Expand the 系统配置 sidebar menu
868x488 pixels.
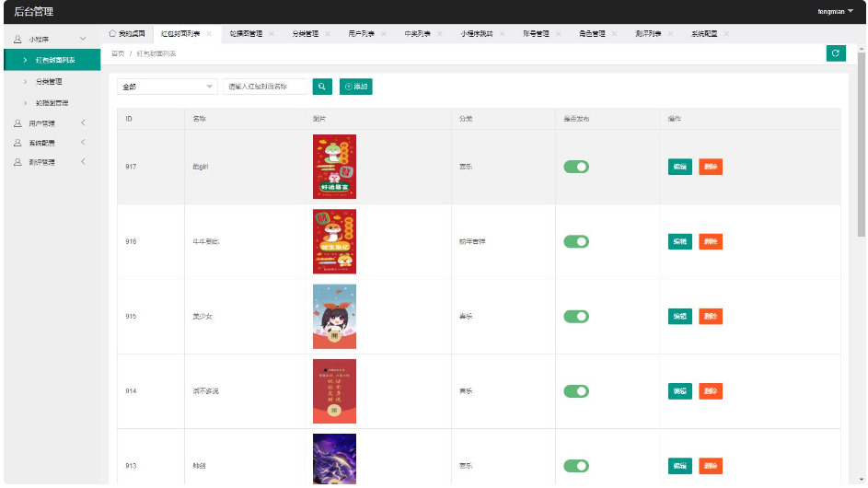click(52, 143)
